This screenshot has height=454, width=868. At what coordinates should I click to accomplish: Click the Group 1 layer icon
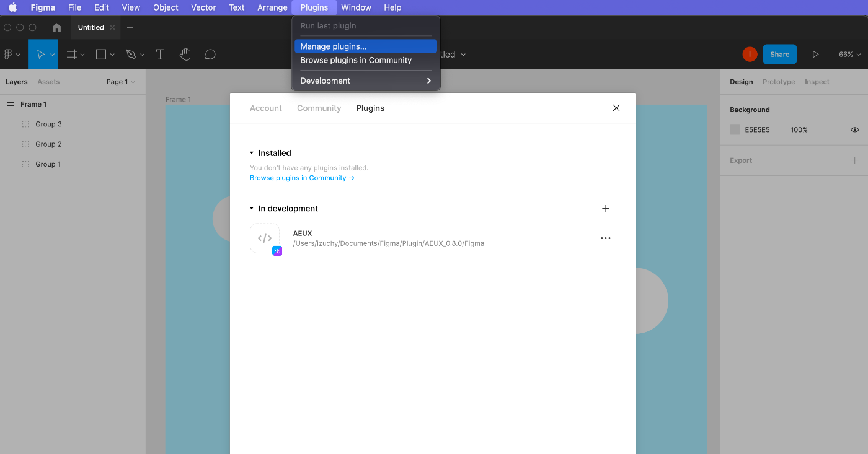tap(25, 164)
